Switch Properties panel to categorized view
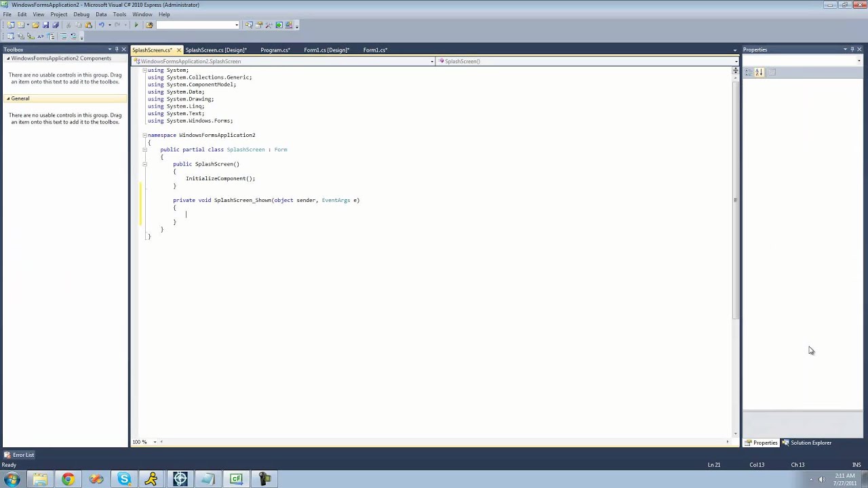The image size is (868, 488). tap(748, 72)
